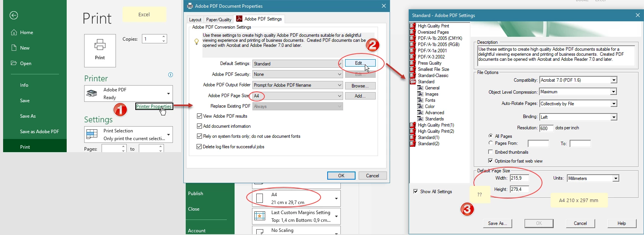Viewport: 644px width, 235px height.
Task: Click OK in Adobe PDF Document Properties
Action: pos(341,176)
